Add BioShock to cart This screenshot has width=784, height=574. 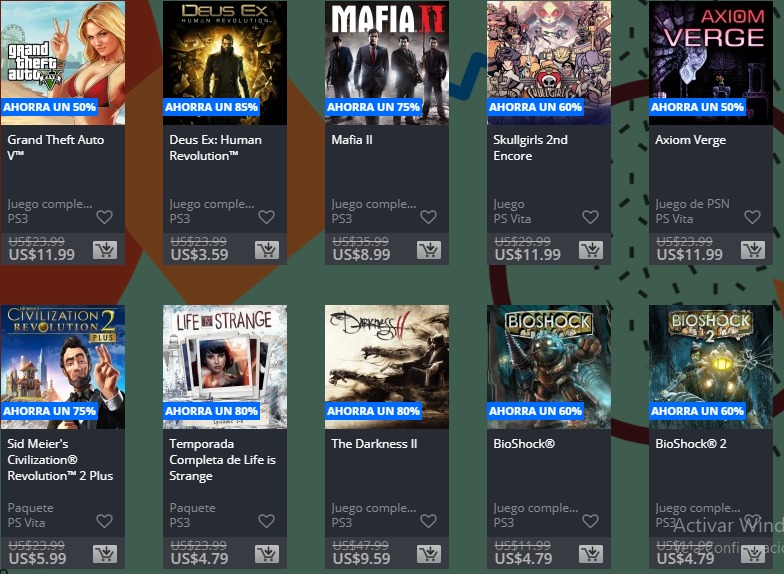[591, 554]
